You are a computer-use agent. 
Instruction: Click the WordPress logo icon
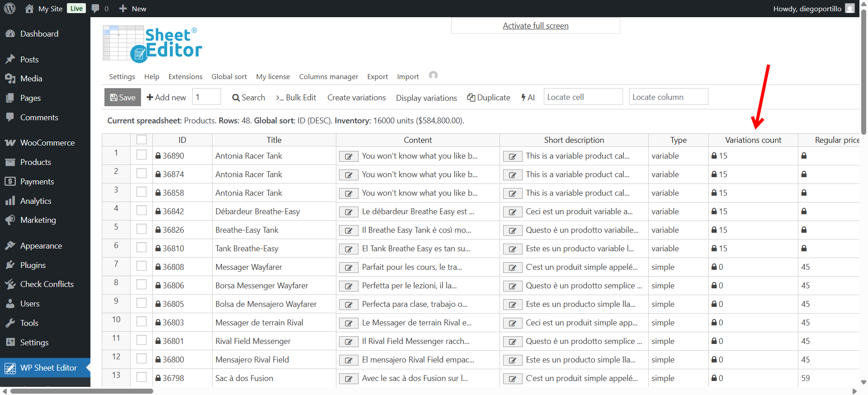[x=9, y=9]
